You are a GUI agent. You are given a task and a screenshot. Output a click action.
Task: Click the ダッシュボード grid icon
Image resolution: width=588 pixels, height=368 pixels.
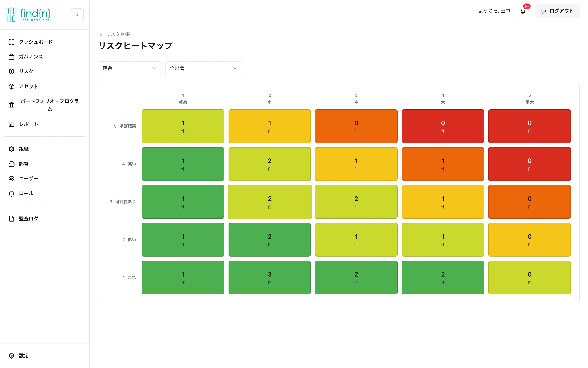coord(11,42)
